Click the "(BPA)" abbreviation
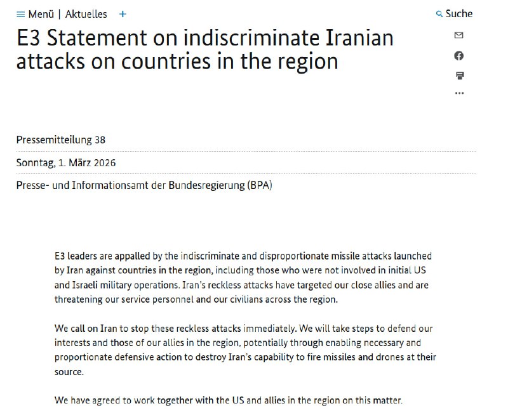This screenshot has width=508, height=420. (258, 185)
